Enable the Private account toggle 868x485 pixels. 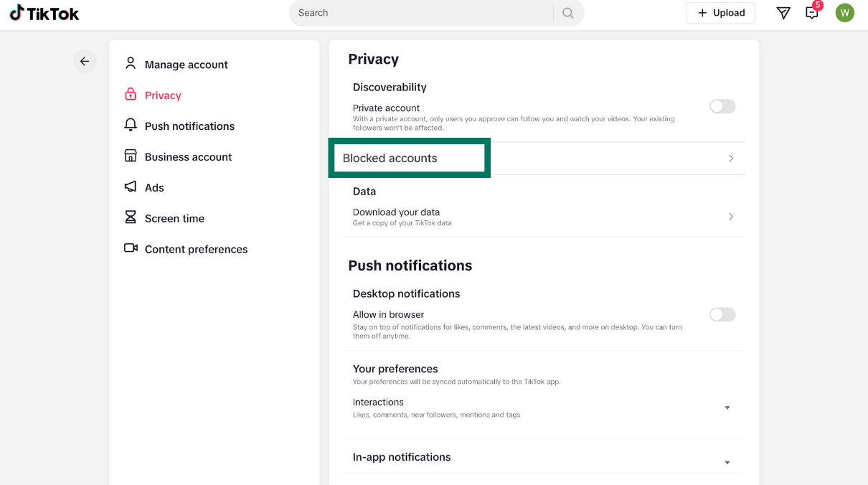722,105
